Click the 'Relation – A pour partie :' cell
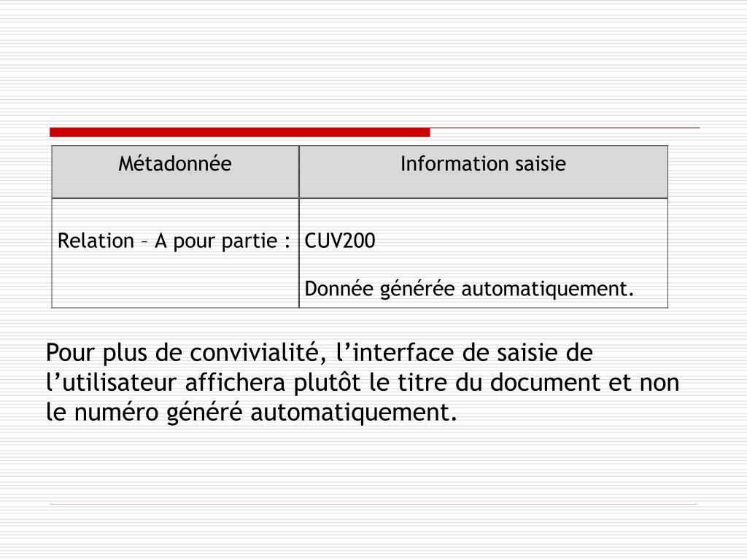 [175, 253]
